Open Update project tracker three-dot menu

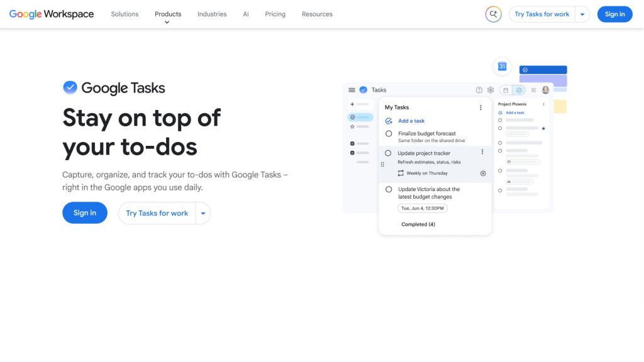coord(482,152)
